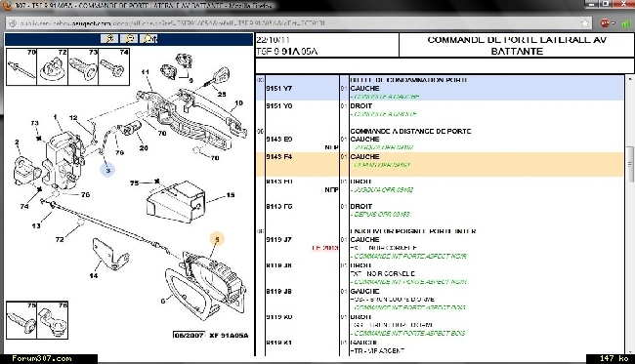This screenshot has height=364, width=635.
Task: Click the reference 'T5F 9 91A 05A'
Action: pos(287,52)
